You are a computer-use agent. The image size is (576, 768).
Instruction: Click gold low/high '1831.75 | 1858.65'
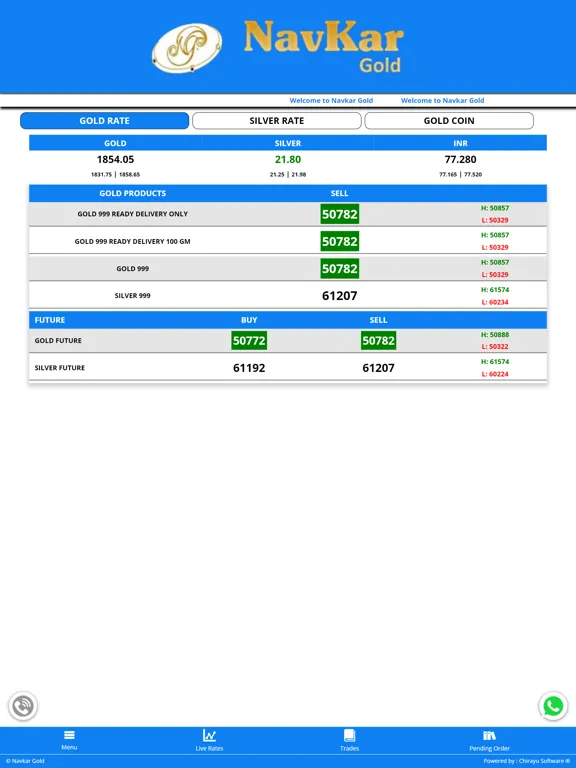point(115,174)
